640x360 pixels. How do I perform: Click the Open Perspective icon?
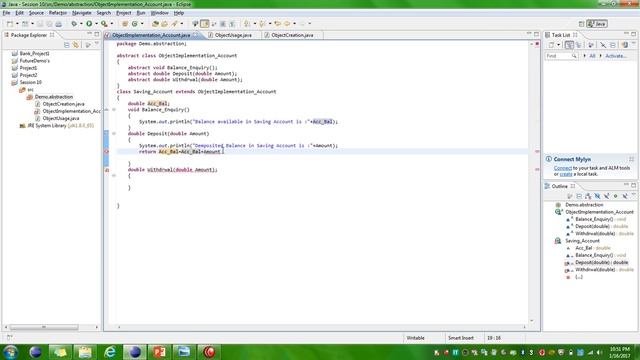[x=581, y=24]
